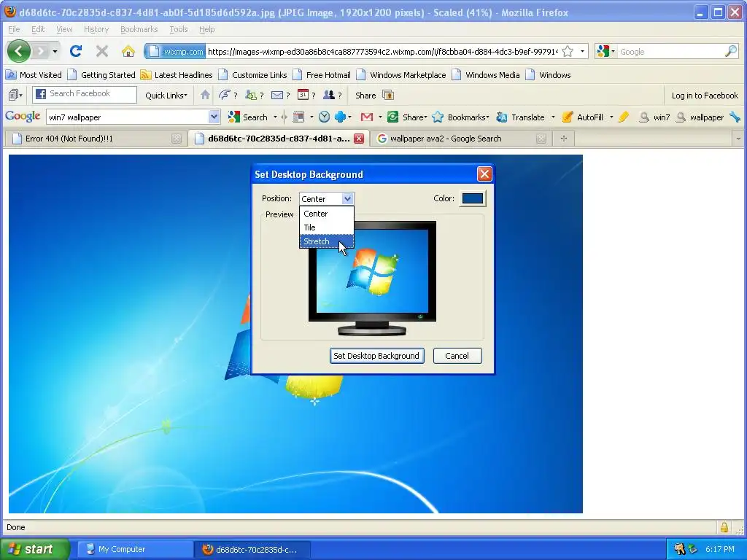Open the Windows start button
This screenshot has width=747, height=560.
(x=35, y=549)
